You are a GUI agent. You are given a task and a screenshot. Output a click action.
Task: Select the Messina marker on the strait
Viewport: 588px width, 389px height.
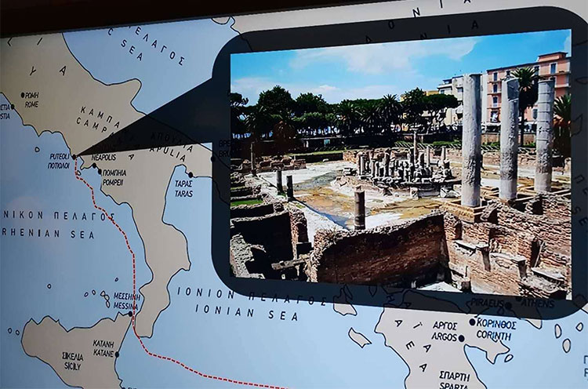point(131,313)
